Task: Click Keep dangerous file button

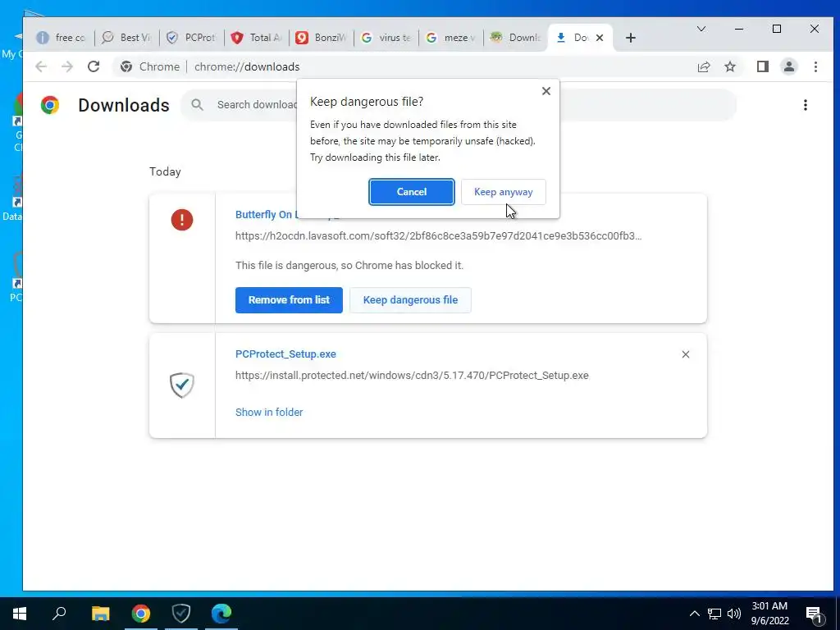Action: [x=410, y=300]
